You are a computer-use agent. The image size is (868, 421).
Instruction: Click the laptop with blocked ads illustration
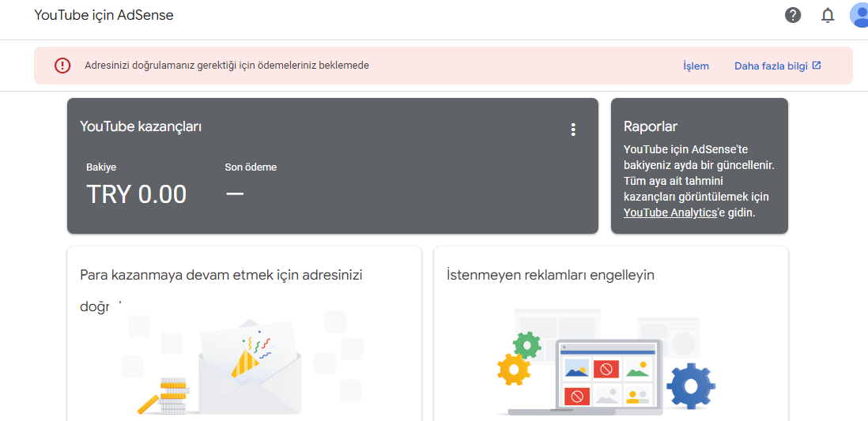click(608, 377)
